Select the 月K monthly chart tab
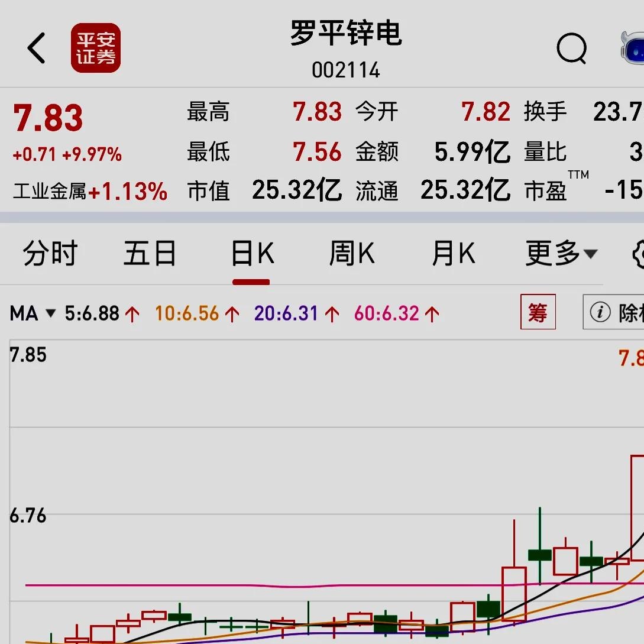Viewport: 644px width, 644px height. click(452, 253)
